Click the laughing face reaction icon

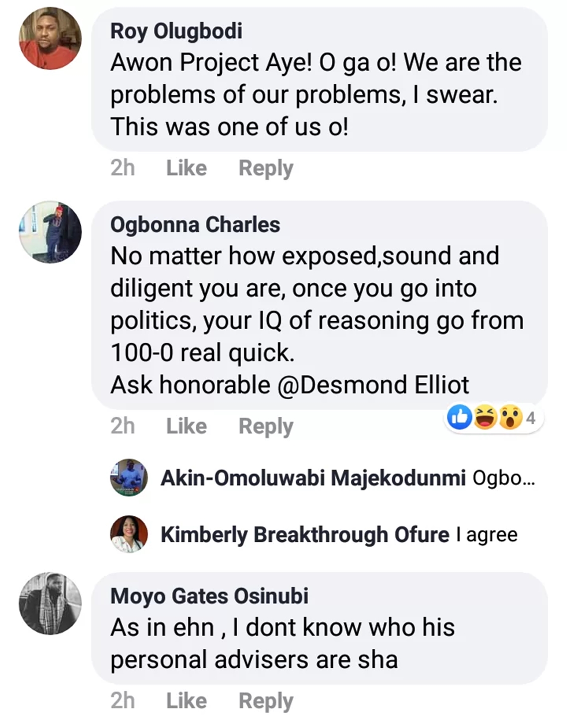[485, 417]
